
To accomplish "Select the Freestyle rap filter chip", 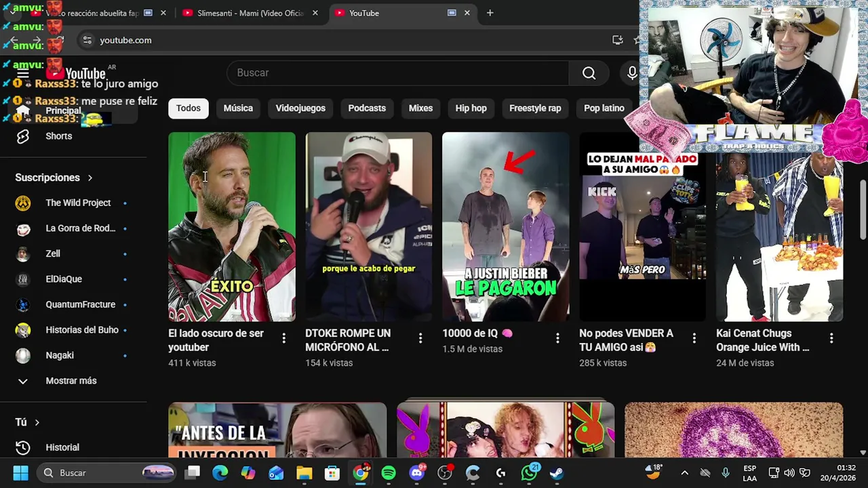I will coord(535,108).
